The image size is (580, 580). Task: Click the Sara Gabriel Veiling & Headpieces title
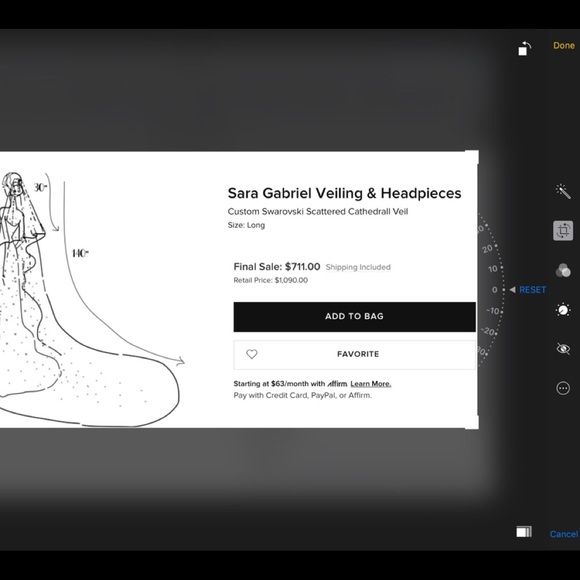pos(344,193)
